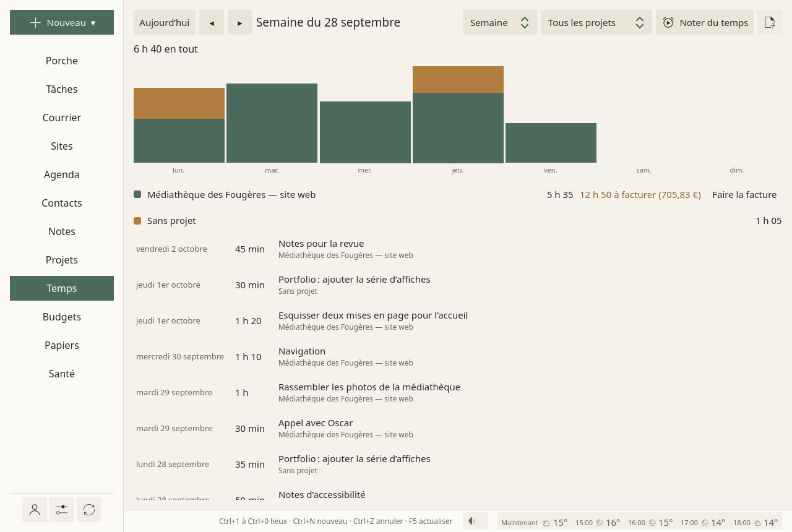Click the 'Maintenant' weather reading

534,523
